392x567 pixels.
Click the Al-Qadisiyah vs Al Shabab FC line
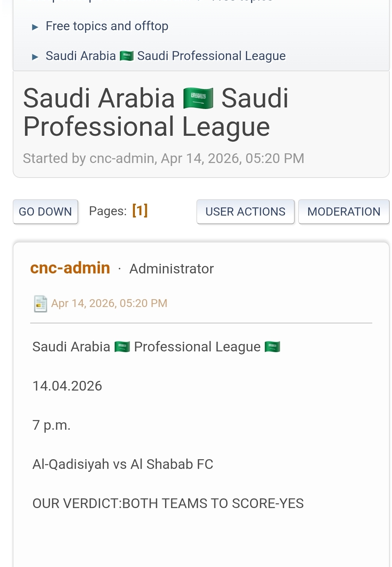point(123,464)
